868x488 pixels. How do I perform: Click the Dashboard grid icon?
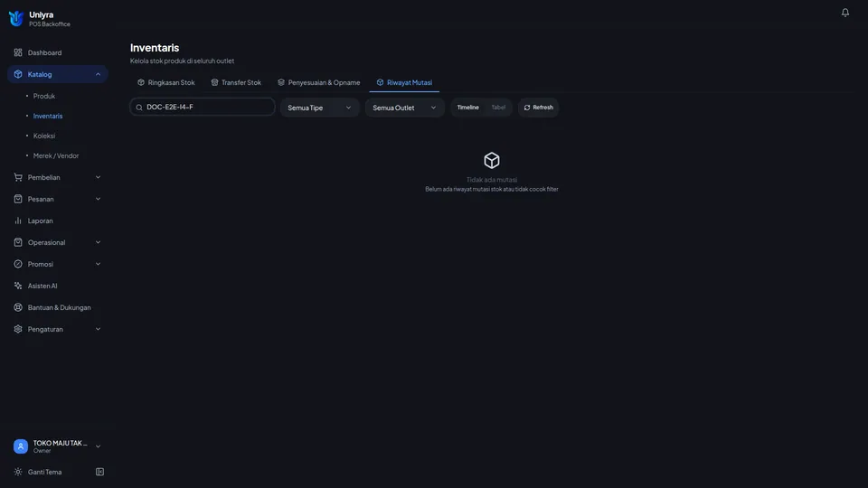(18, 52)
